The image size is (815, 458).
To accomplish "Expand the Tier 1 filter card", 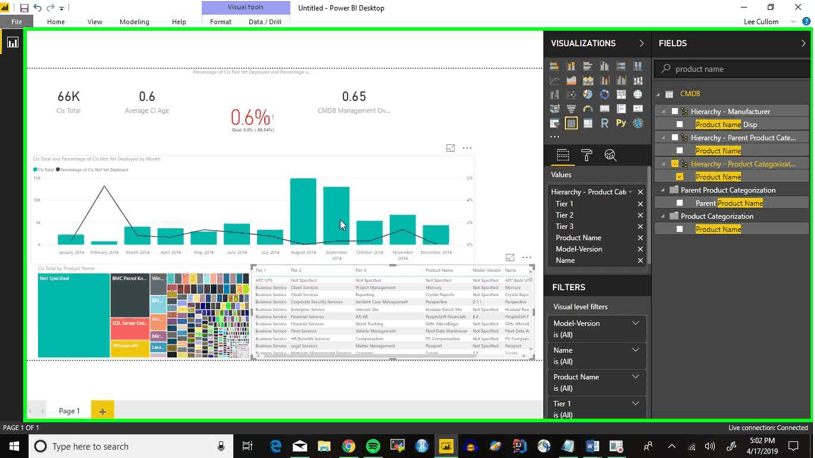I will [635, 404].
